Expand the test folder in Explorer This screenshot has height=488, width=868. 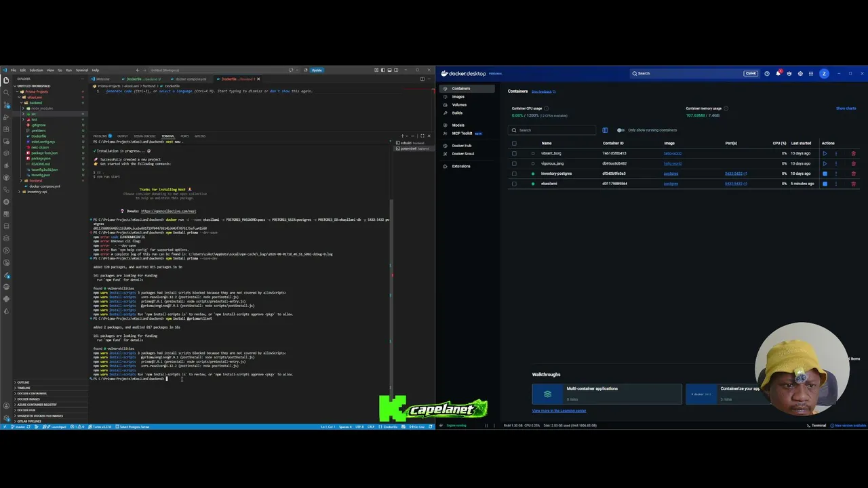[34, 119]
